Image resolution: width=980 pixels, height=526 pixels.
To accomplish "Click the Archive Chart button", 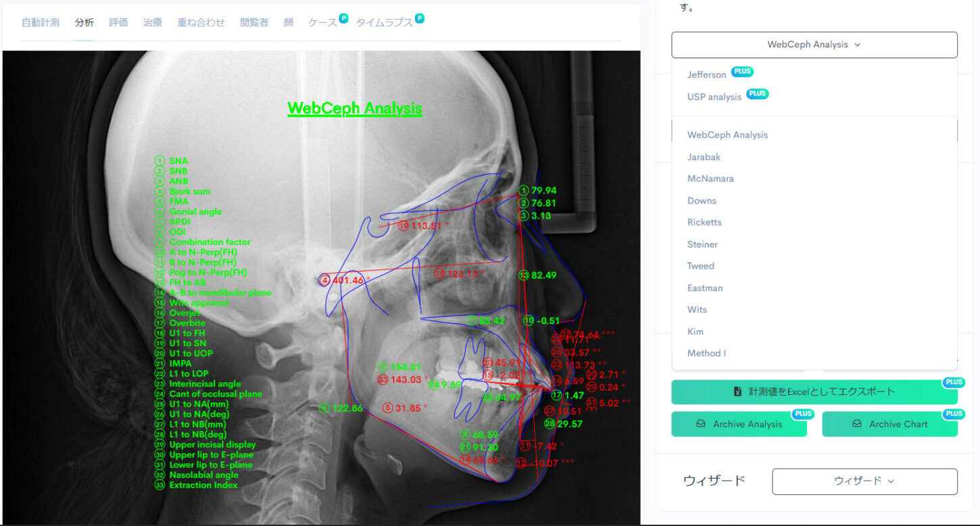I will pyautogui.click(x=890, y=424).
